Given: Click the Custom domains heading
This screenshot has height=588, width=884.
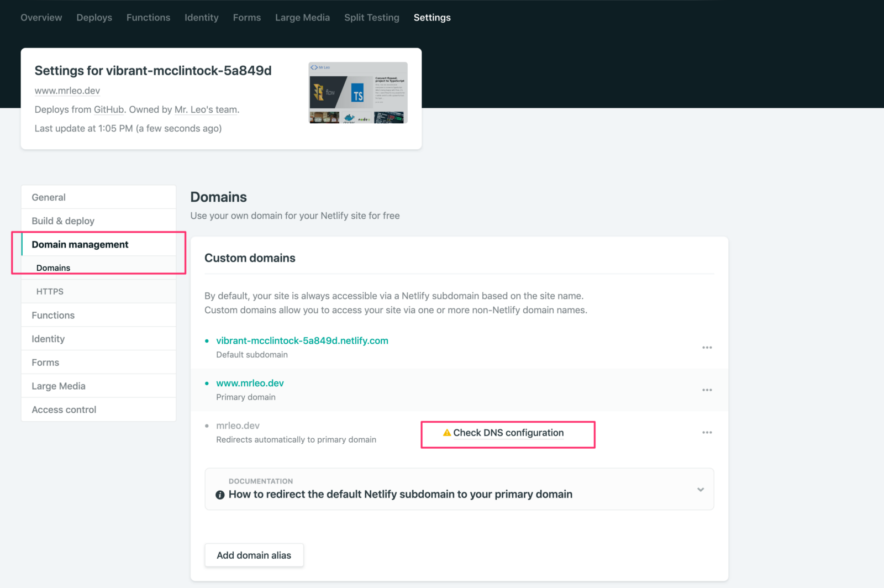Looking at the screenshot, I should click(x=250, y=258).
